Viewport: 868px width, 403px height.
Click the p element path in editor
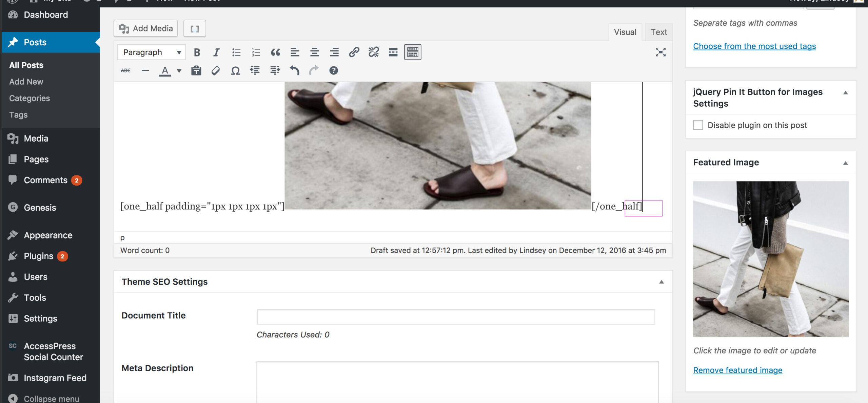coord(122,237)
